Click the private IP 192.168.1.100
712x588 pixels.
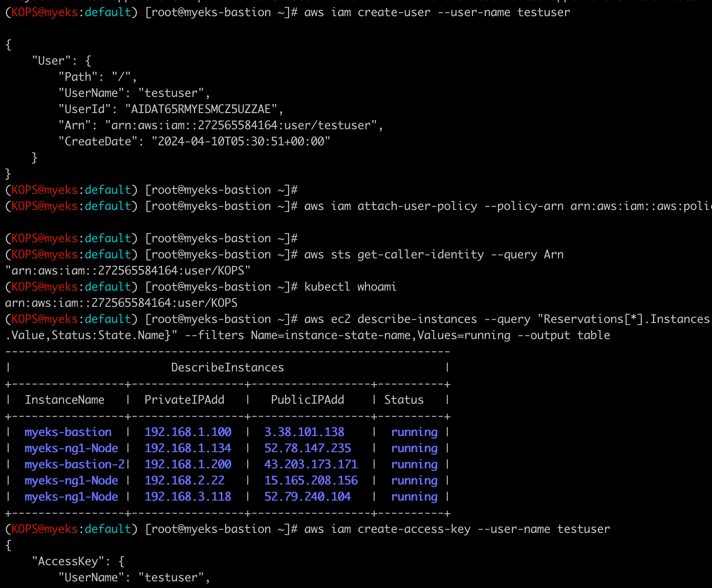pyautogui.click(x=188, y=432)
